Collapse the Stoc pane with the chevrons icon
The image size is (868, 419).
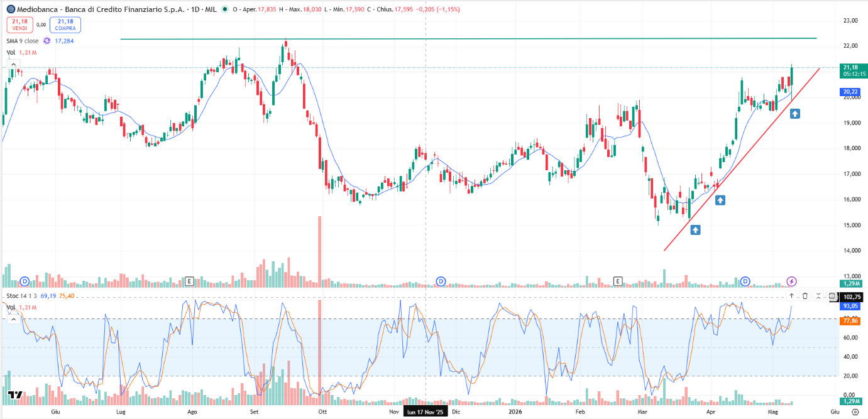point(819,296)
